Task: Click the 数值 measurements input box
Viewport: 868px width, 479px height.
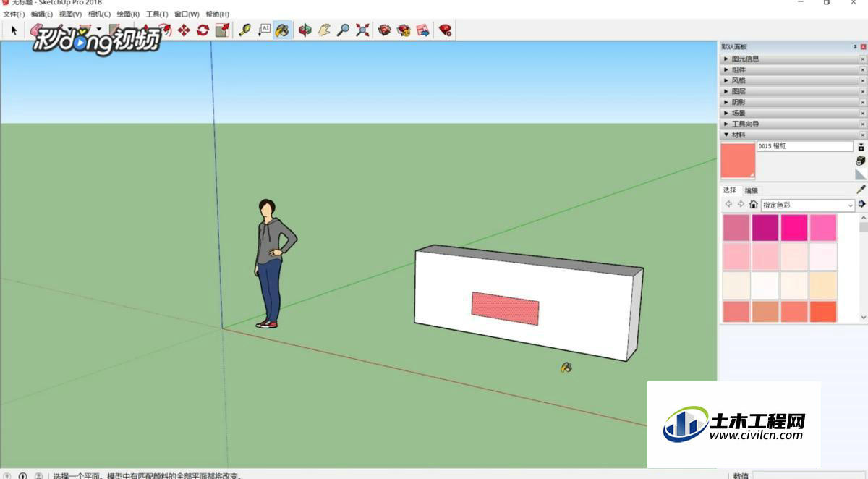Action: pyautogui.click(x=809, y=475)
